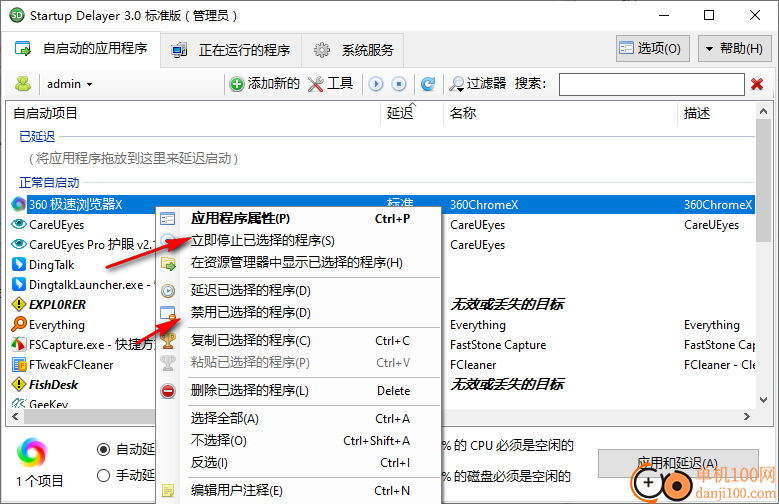
Task: Click the copy trophy icon in context menu
Action: point(168,340)
